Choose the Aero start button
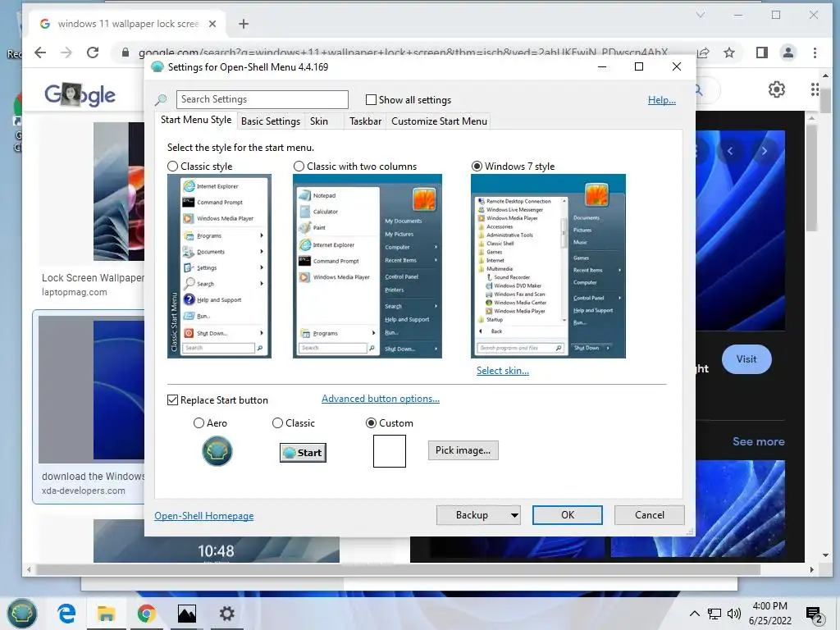This screenshot has width=840, height=630. point(199,423)
